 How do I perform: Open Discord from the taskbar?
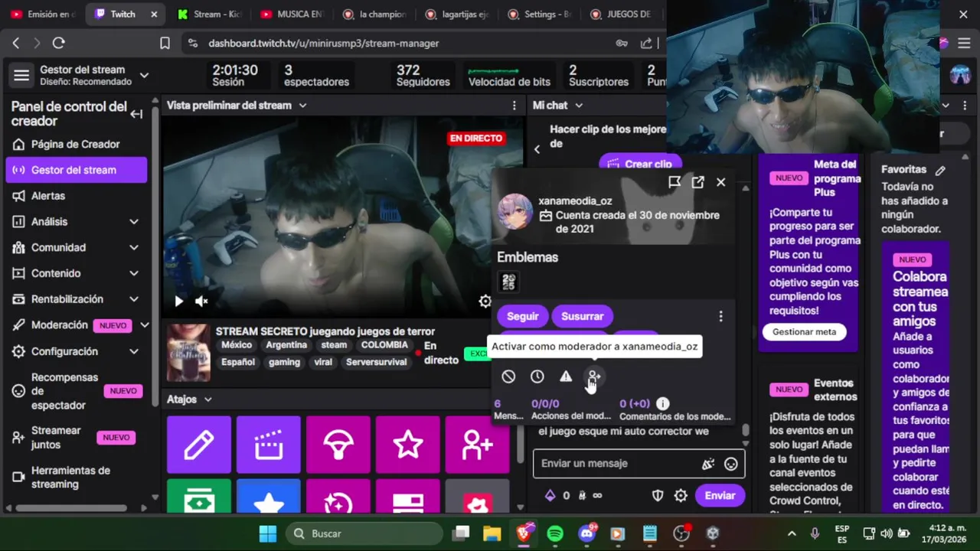click(587, 533)
